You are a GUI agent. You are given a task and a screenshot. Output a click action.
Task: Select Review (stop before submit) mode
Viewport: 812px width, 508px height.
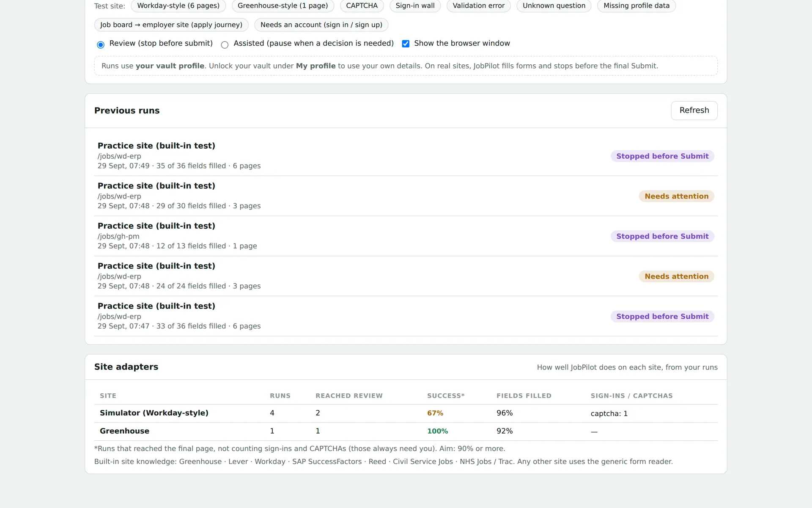click(101, 44)
